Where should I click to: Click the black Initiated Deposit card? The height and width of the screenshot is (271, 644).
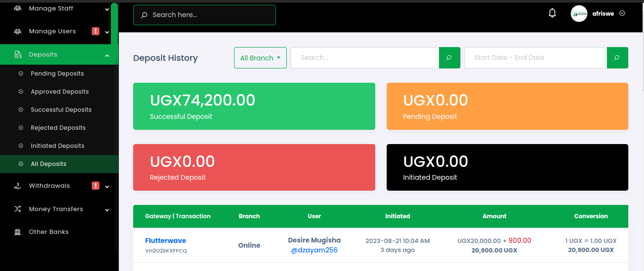[x=507, y=167]
